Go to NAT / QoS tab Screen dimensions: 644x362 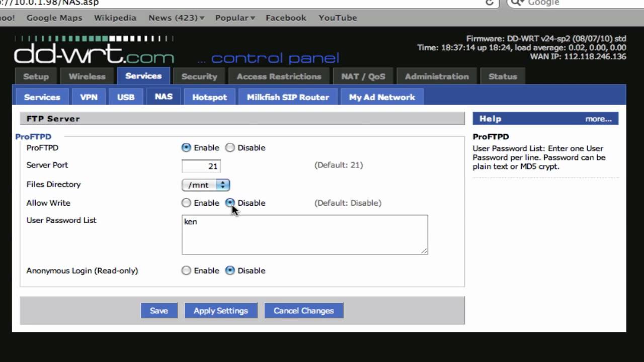pos(363,76)
